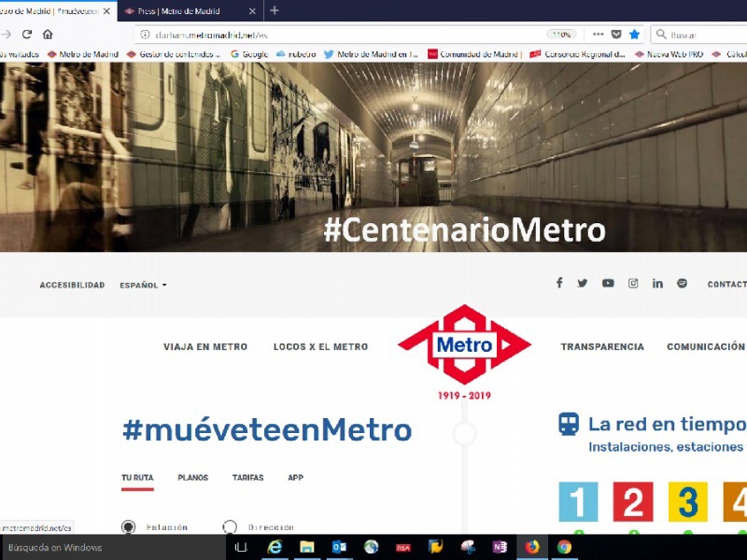This screenshot has height=560, width=747.
Task: Click the Metro de Madrid logo
Action: [x=464, y=345]
